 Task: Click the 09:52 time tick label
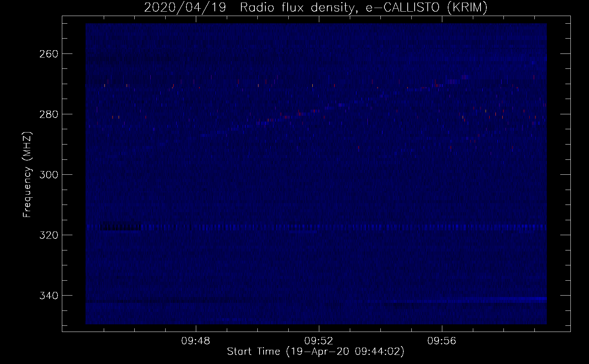pyautogui.click(x=319, y=341)
